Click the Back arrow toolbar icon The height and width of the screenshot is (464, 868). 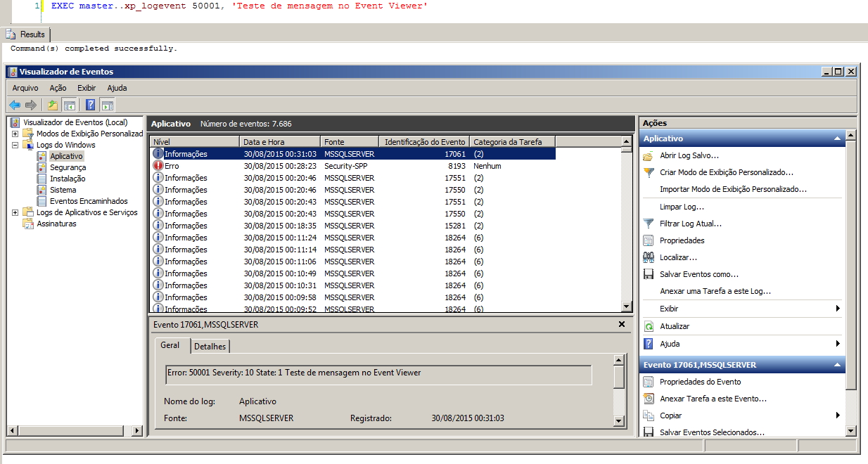[15, 105]
